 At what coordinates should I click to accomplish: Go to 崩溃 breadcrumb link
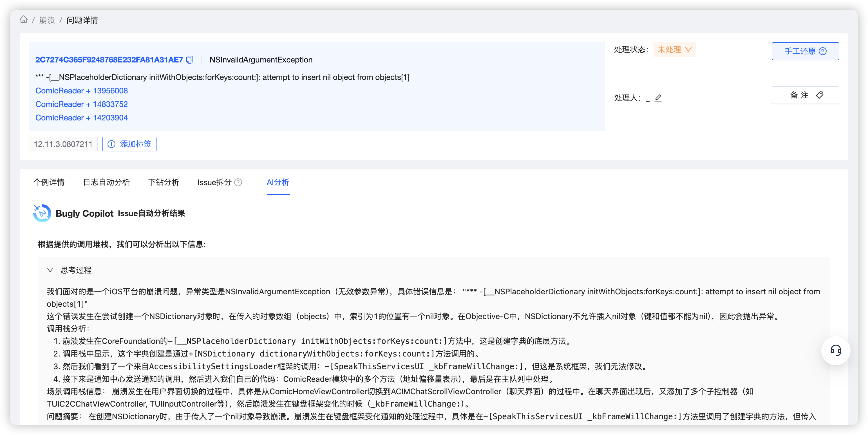pyautogui.click(x=47, y=20)
